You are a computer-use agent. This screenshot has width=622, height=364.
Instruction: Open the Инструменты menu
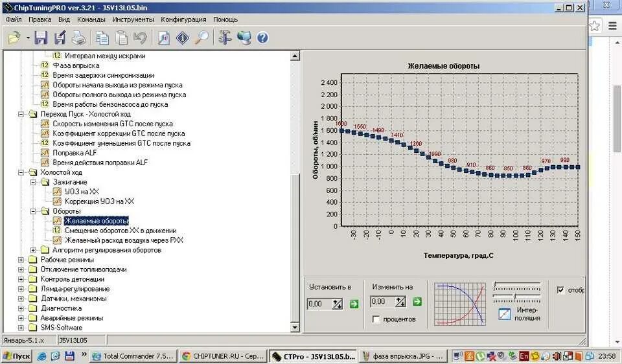pyautogui.click(x=133, y=19)
